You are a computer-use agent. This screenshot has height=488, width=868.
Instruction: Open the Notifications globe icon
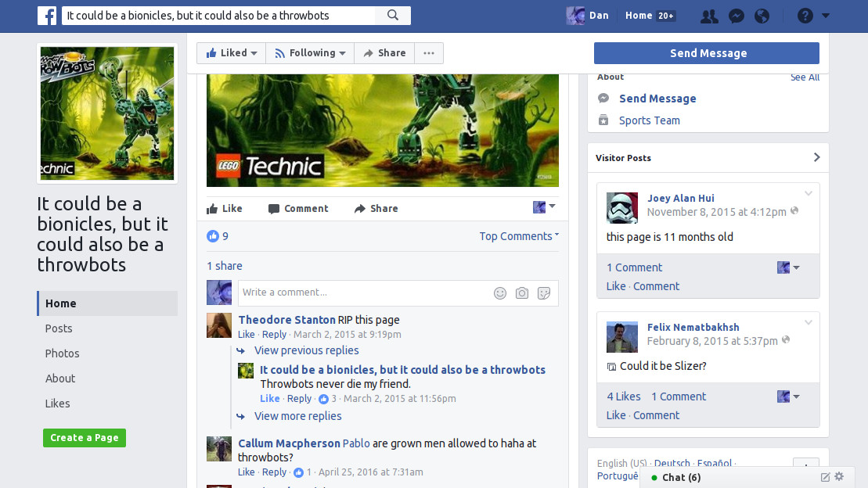(762, 16)
